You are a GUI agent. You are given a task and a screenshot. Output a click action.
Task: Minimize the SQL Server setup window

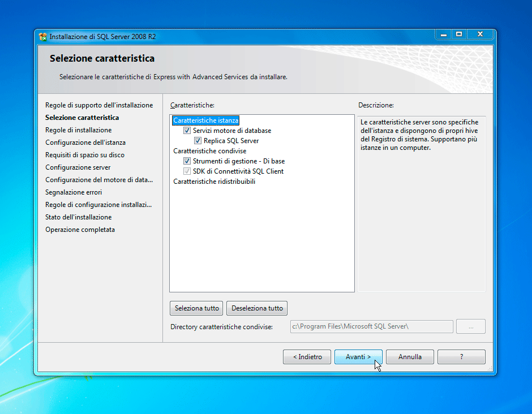pos(444,34)
